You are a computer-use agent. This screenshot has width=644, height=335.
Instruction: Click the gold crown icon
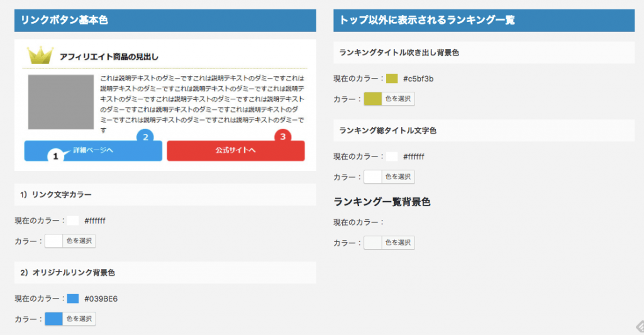40,55
